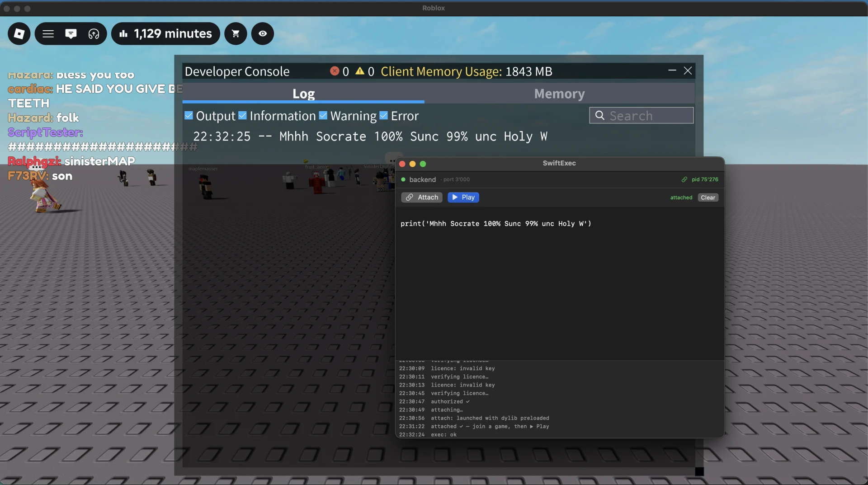Select the 'attach: launched with dylib preloaded' line

coord(474,419)
